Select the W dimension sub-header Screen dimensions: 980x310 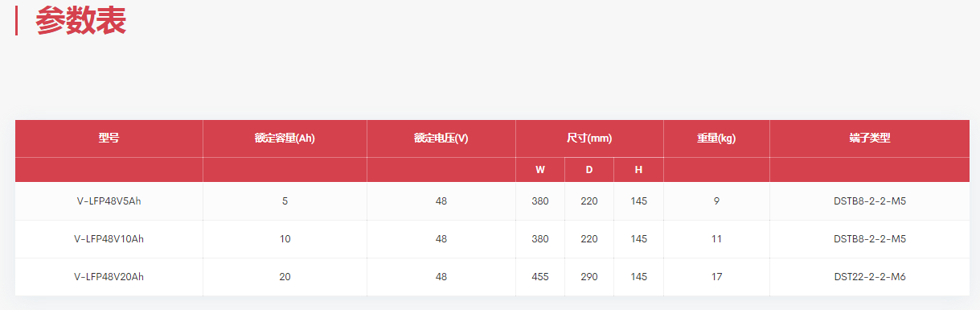540,170
